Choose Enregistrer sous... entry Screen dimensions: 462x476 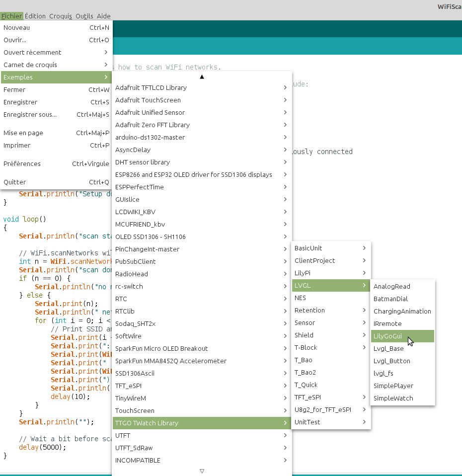coord(57,115)
